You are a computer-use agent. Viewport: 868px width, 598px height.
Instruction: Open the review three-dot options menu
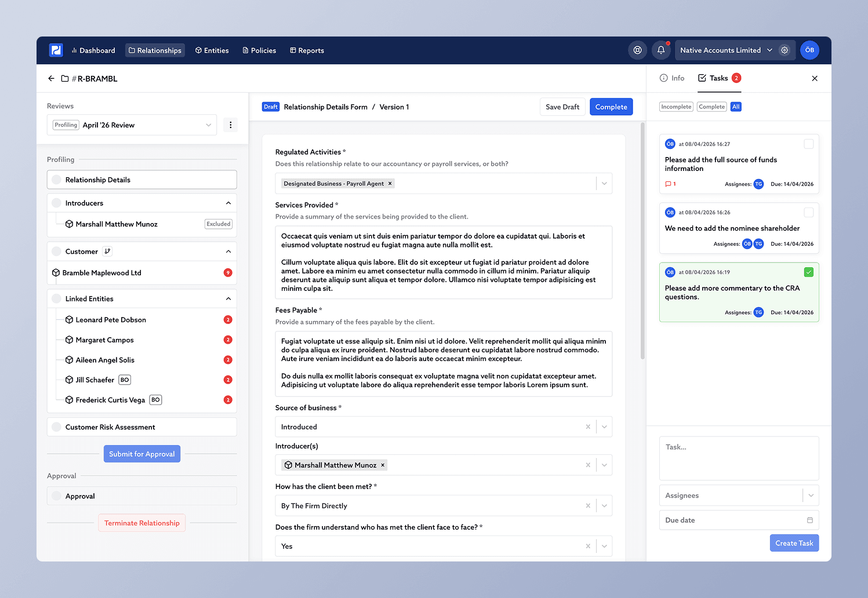[230, 125]
